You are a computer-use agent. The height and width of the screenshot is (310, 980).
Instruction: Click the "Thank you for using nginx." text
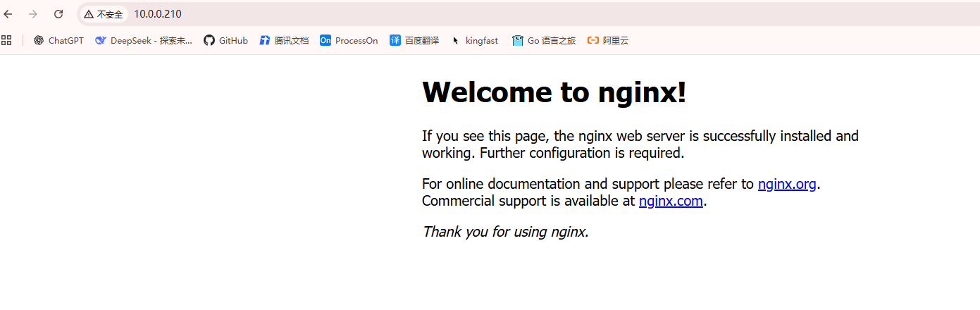click(x=505, y=231)
